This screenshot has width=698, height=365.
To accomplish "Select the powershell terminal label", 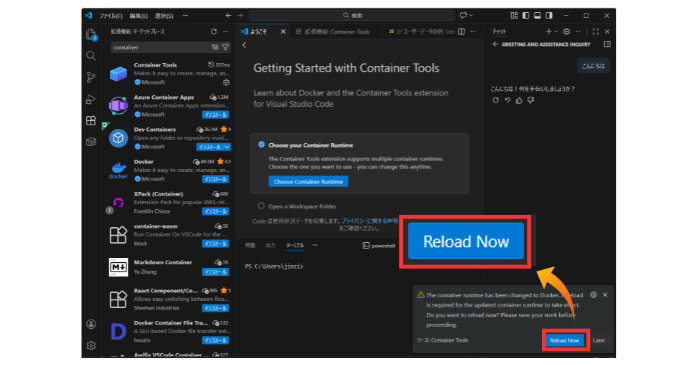I will pos(379,246).
